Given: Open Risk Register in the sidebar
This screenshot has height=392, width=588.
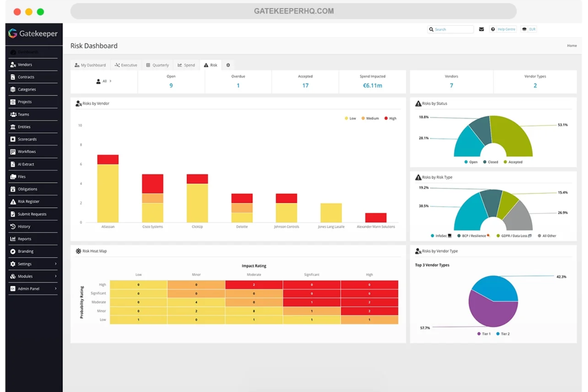Looking at the screenshot, I should [29, 201].
